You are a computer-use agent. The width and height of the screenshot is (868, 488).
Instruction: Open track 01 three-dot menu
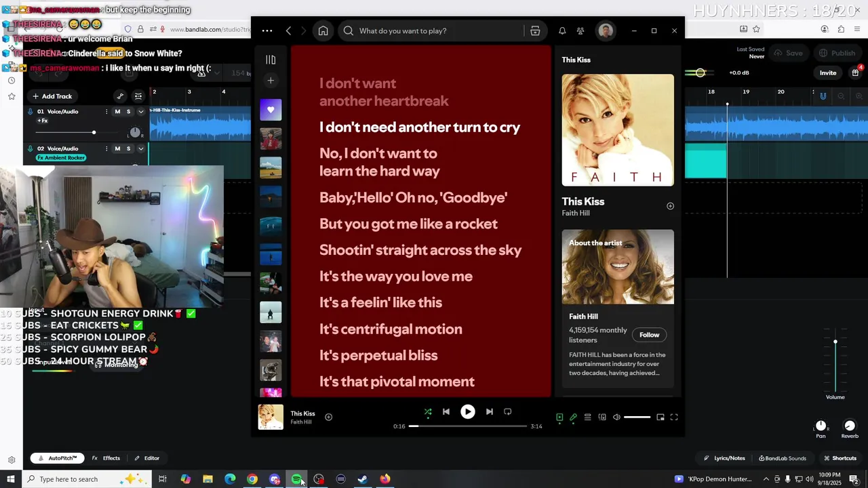[x=106, y=112]
